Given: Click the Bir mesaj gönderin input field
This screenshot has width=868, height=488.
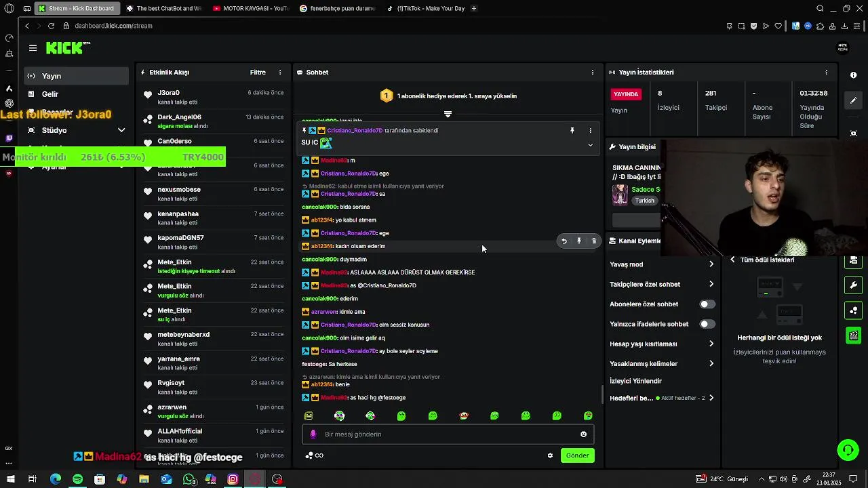Looking at the screenshot, I should click(448, 434).
